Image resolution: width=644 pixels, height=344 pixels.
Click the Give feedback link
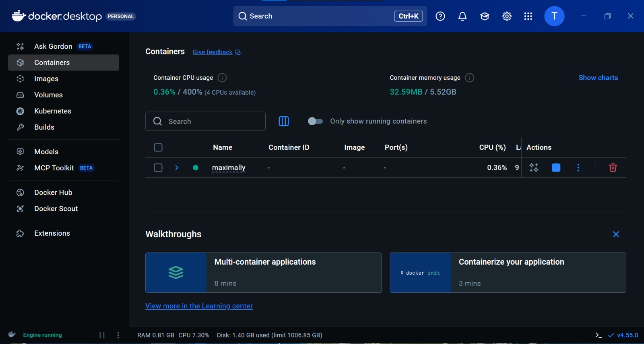(x=217, y=52)
